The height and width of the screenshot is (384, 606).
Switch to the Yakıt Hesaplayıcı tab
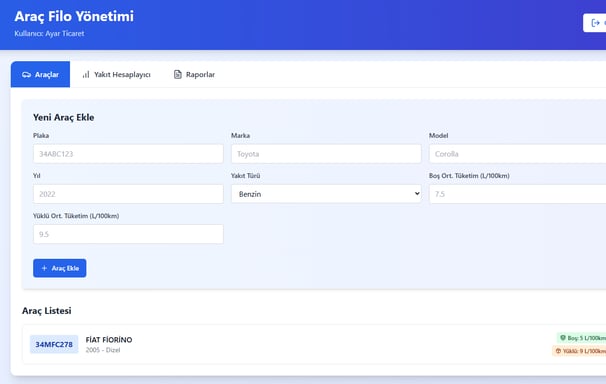[x=116, y=74]
